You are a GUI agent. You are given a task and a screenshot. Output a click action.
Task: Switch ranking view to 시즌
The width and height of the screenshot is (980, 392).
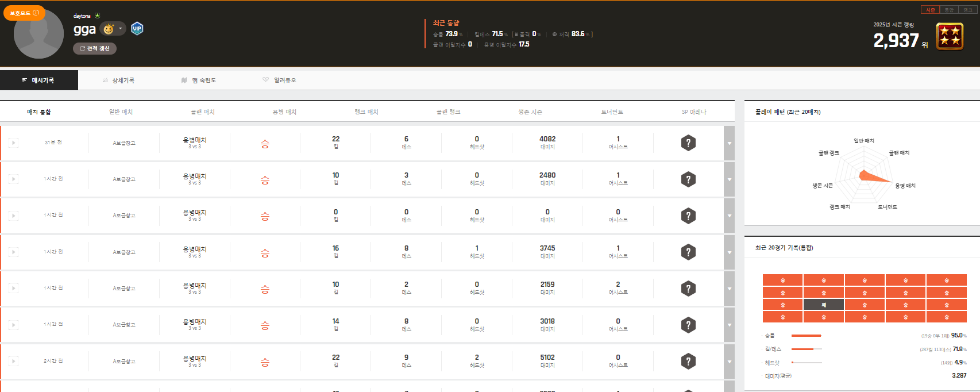[x=930, y=10]
